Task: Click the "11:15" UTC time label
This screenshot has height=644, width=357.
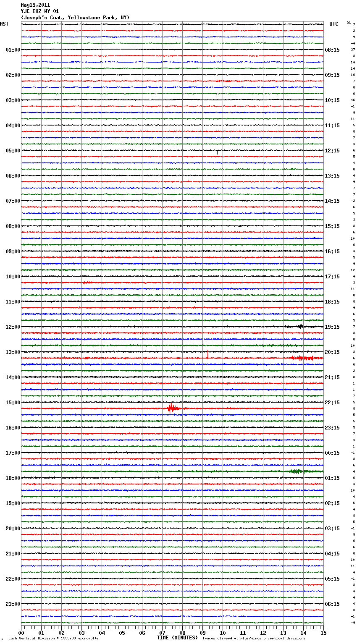Action: click(332, 126)
